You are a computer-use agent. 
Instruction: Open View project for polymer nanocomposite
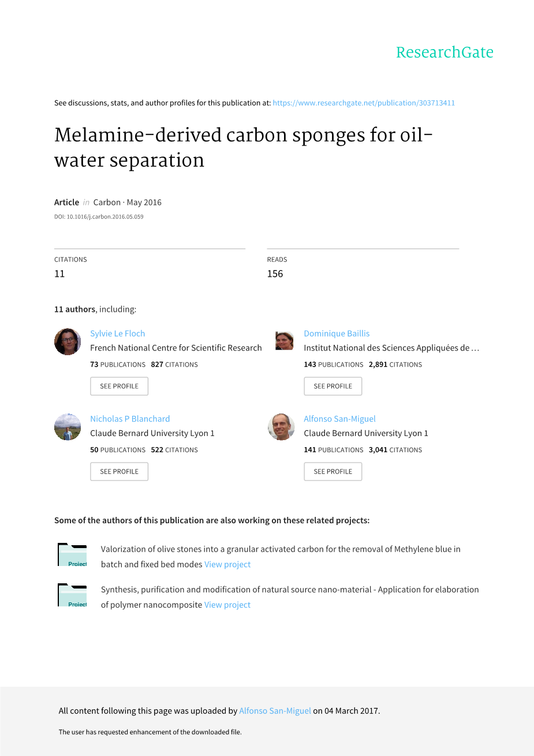click(x=227, y=605)
